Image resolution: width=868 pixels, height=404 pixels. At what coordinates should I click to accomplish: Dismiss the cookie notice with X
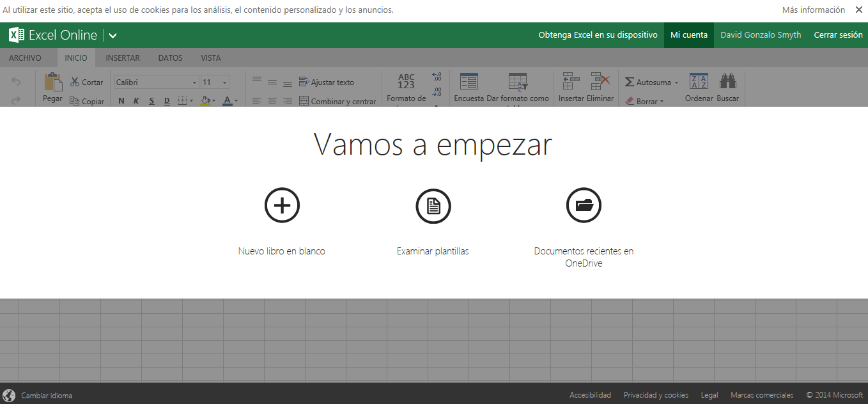click(859, 10)
